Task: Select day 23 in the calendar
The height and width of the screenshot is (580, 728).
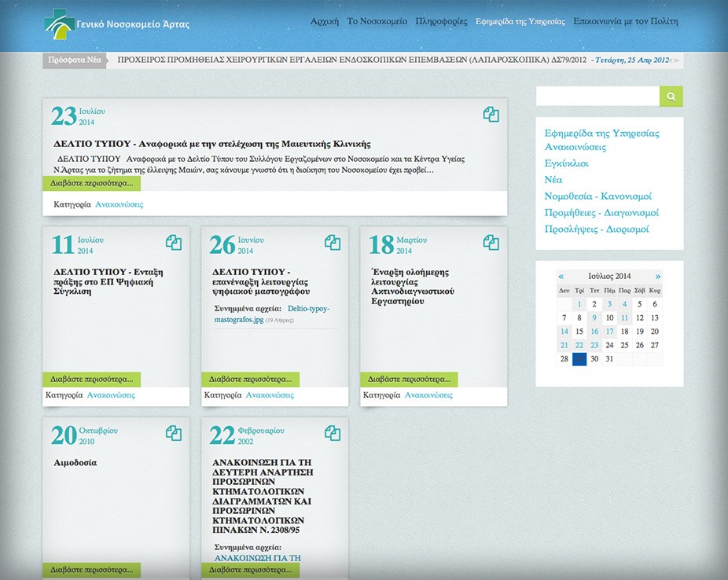Action: (x=594, y=345)
